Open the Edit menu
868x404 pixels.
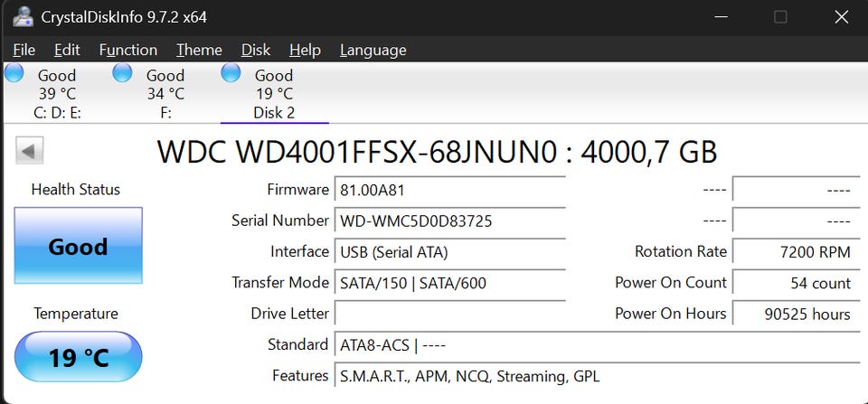67,50
